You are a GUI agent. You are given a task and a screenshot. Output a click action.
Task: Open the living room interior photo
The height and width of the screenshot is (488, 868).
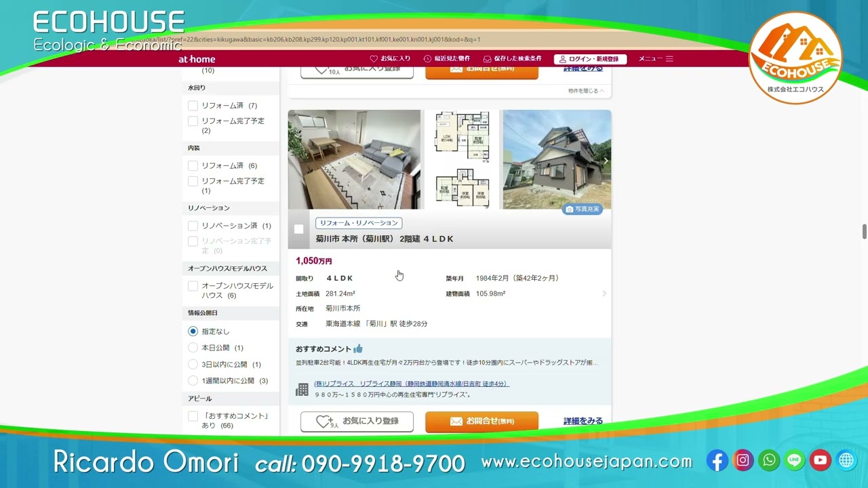tap(354, 160)
